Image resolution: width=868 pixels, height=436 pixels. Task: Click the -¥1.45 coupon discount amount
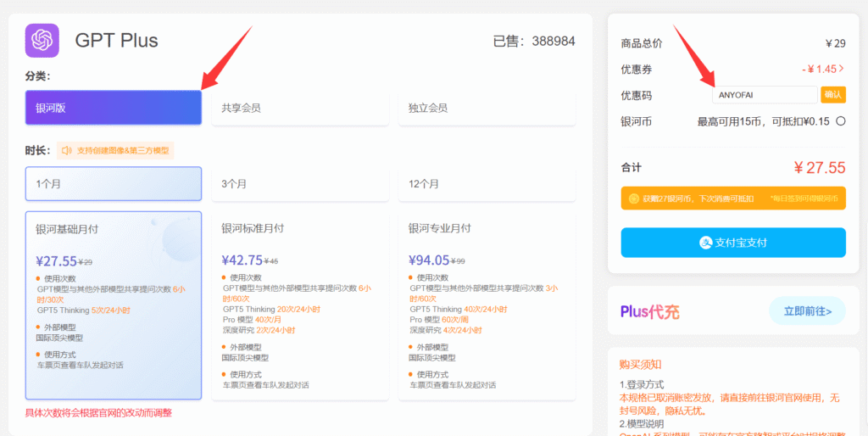[x=819, y=70]
